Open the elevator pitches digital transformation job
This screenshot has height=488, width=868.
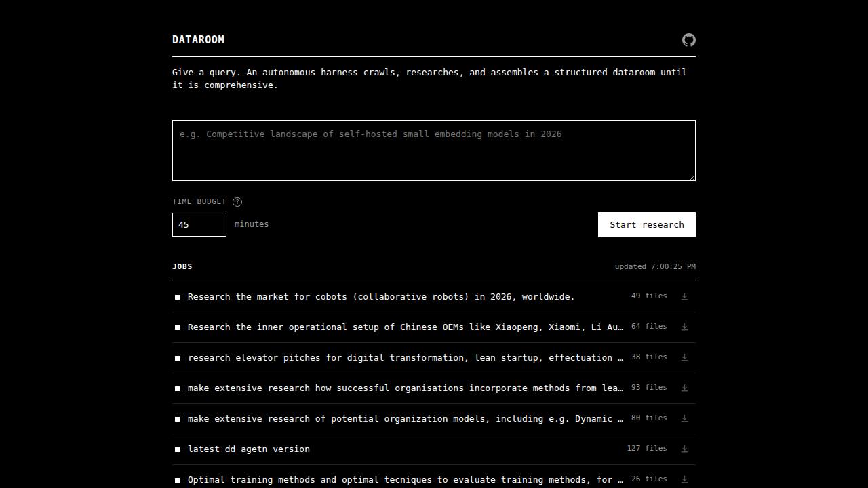[x=406, y=357]
